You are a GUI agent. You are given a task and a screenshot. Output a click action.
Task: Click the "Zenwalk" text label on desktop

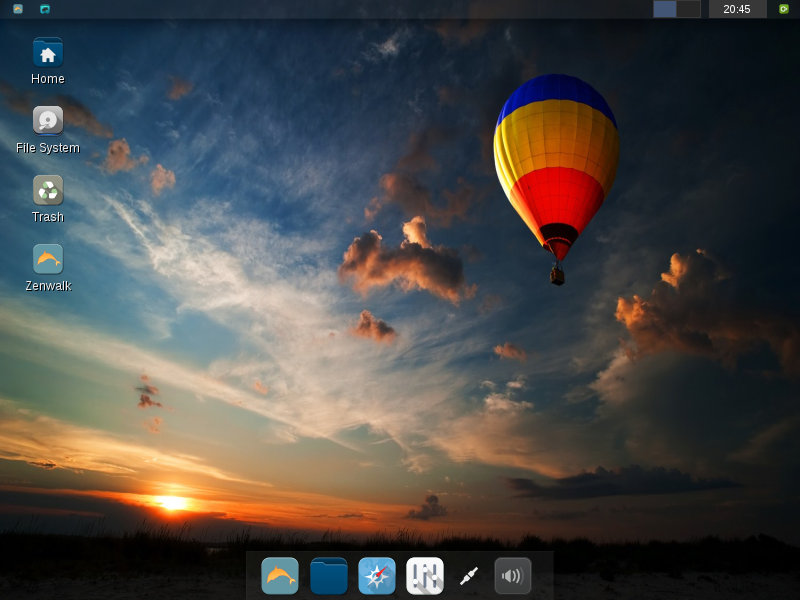tap(48, 286)
